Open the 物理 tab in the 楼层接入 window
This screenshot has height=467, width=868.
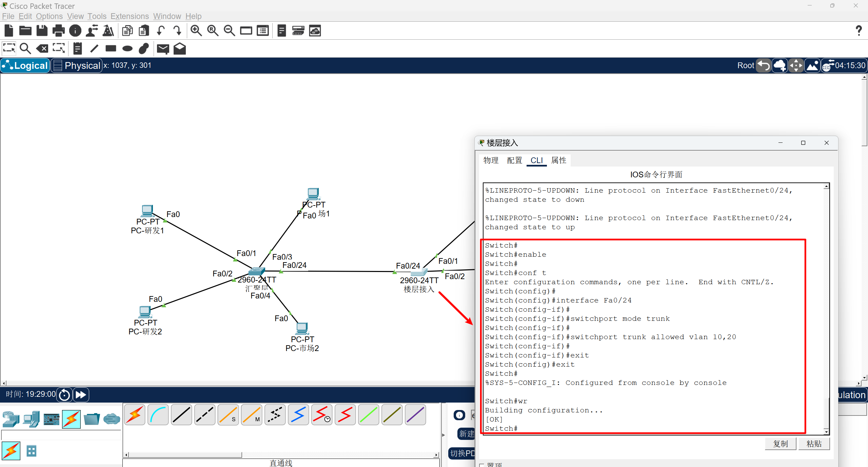point(491,160)
